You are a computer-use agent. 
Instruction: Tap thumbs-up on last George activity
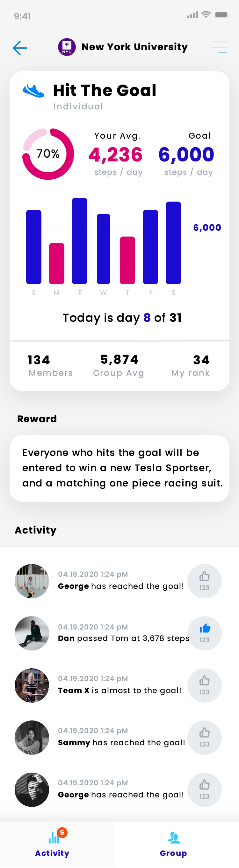(204, 789)
